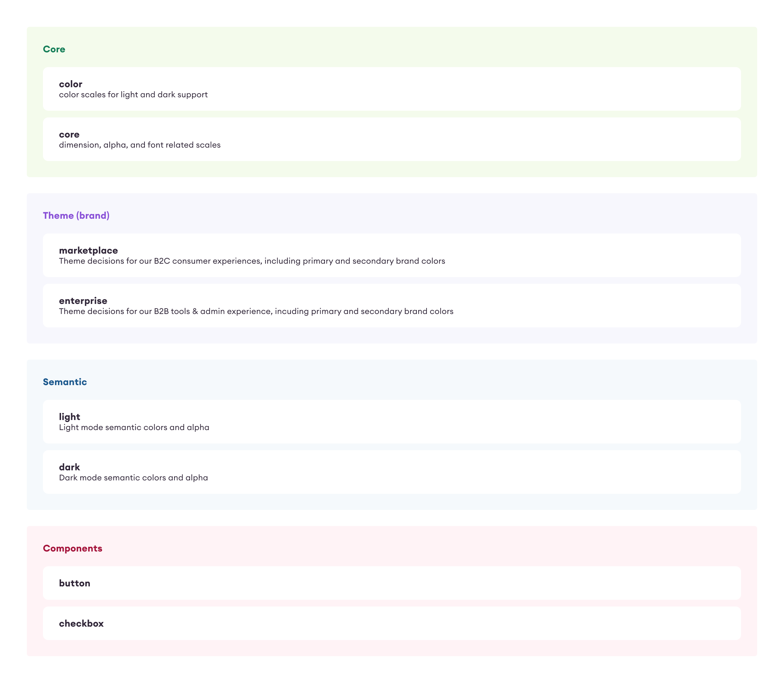Click the green Core section heading

click(54, 49)
